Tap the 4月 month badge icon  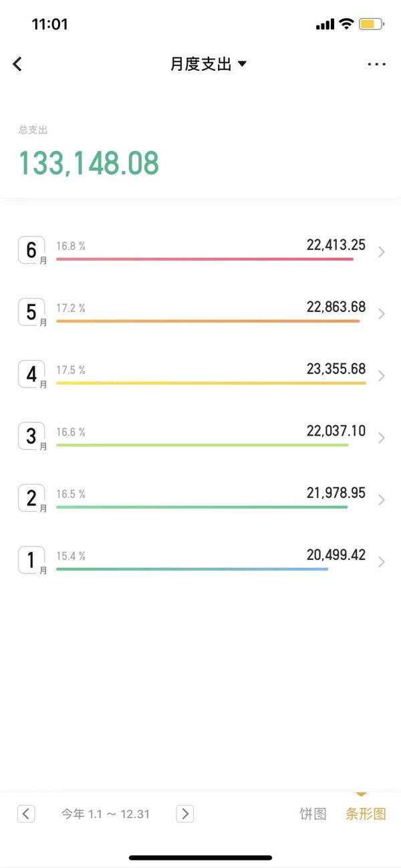(32, 375)
